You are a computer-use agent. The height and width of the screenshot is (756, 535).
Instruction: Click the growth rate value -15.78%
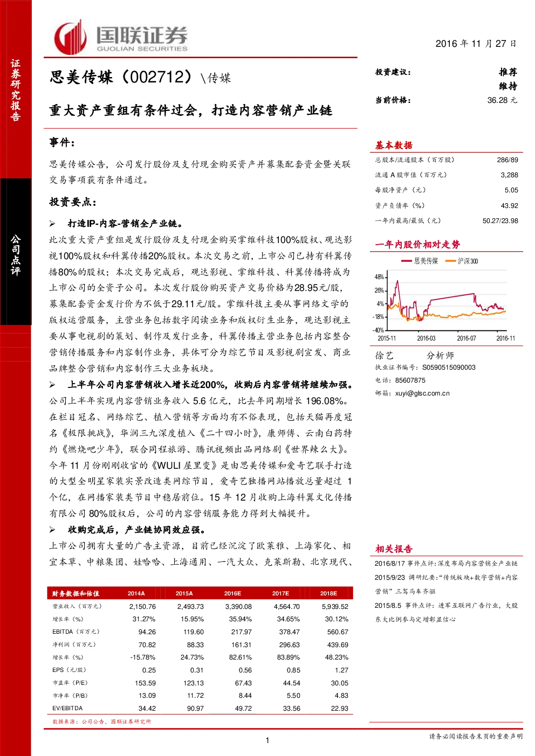pyautogui.click(x=142, y=658)
